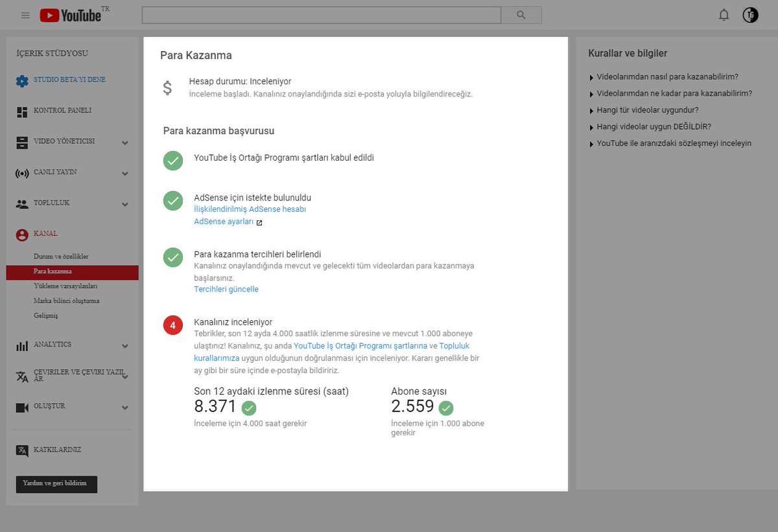Click the Katkılarınız translate icon

click(22, 451)
